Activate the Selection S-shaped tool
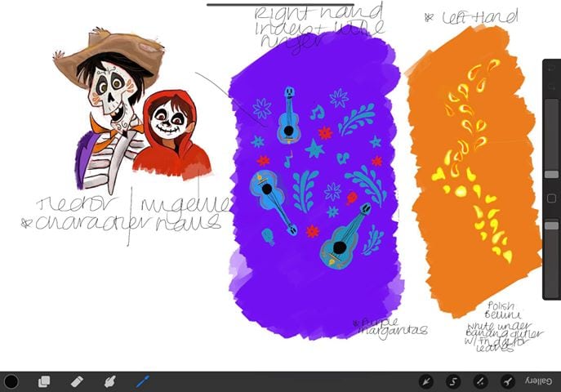This screenshot has height=392, width=561. [453, 381]
